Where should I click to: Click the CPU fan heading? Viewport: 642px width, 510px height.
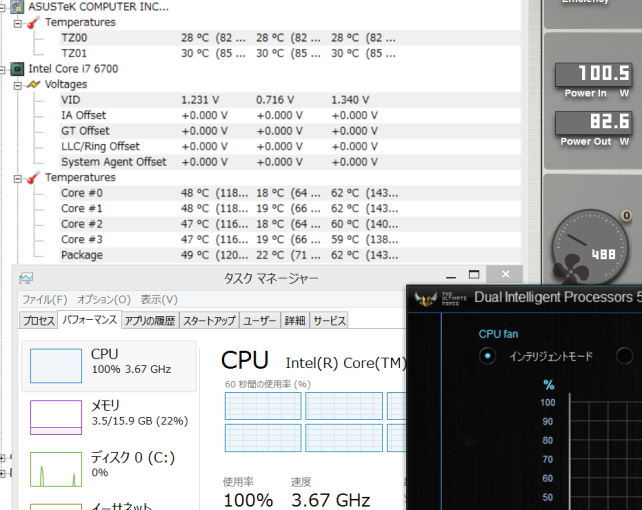coord(498,334)
